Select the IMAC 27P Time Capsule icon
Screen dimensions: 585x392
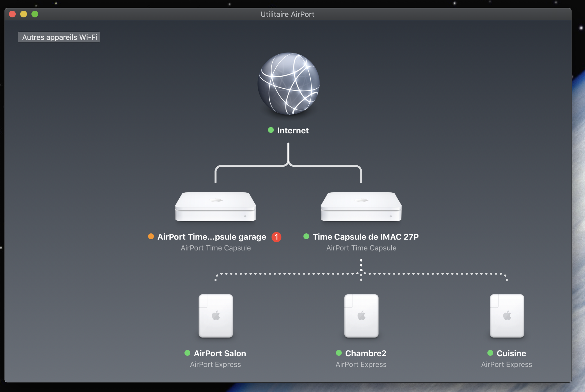[x=361, y=207]
